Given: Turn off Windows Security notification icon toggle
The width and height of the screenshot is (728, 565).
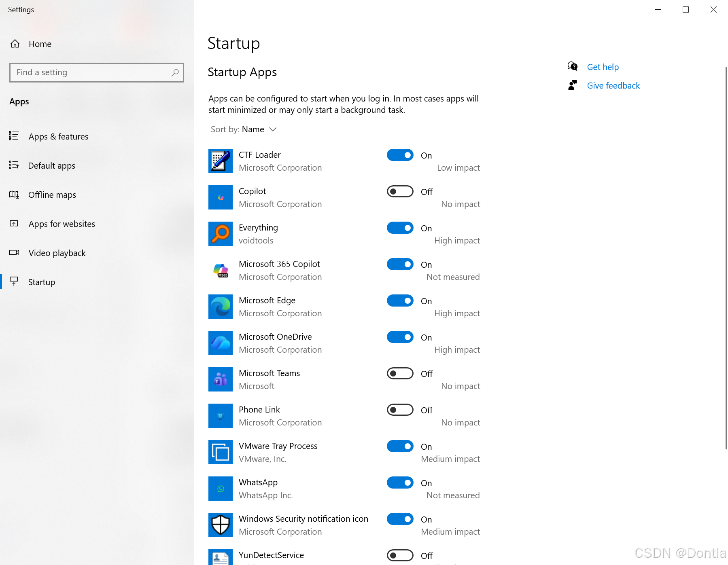Looking at the screenshot, I should click(400, 519).
